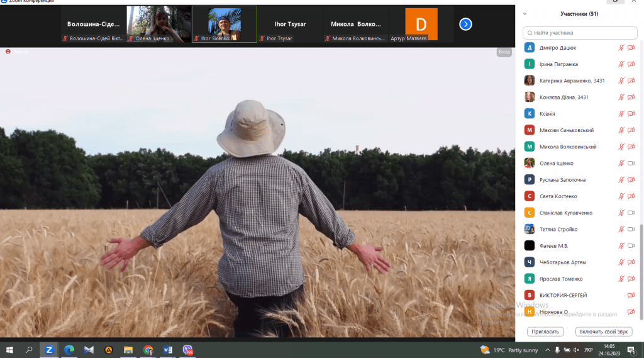Click camera icon next to Тетяна Стройко

tap(631, 230)
